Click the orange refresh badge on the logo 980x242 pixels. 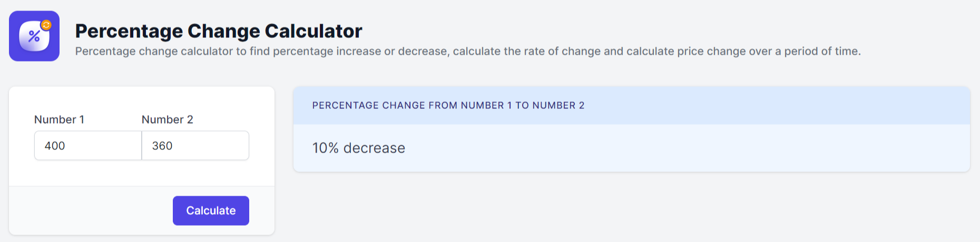[x=46, y=25]
